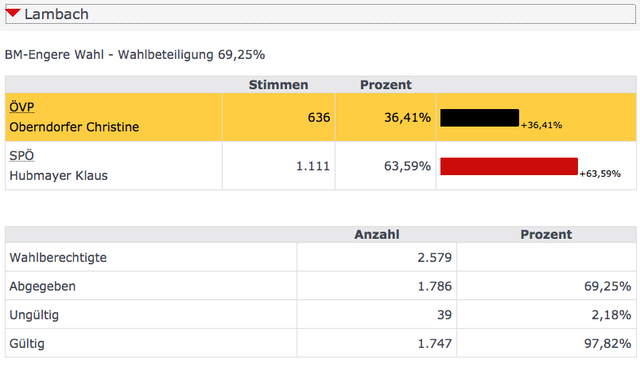Click the Anzahl column header

[377, 234]
